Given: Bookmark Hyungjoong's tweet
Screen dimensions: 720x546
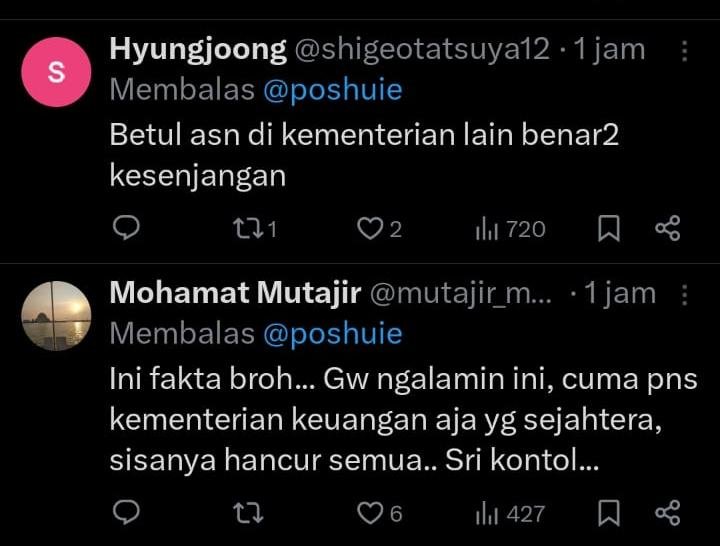Looking at the screenshot, I should 608,229.
